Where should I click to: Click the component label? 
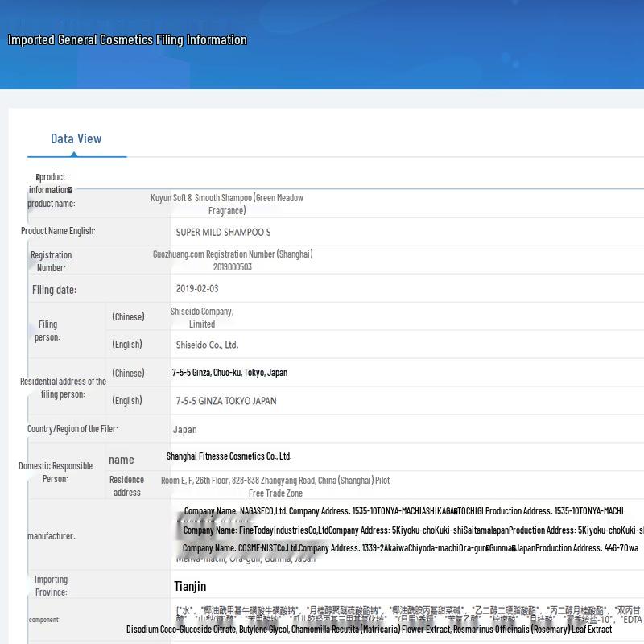[x=43, y=620]
